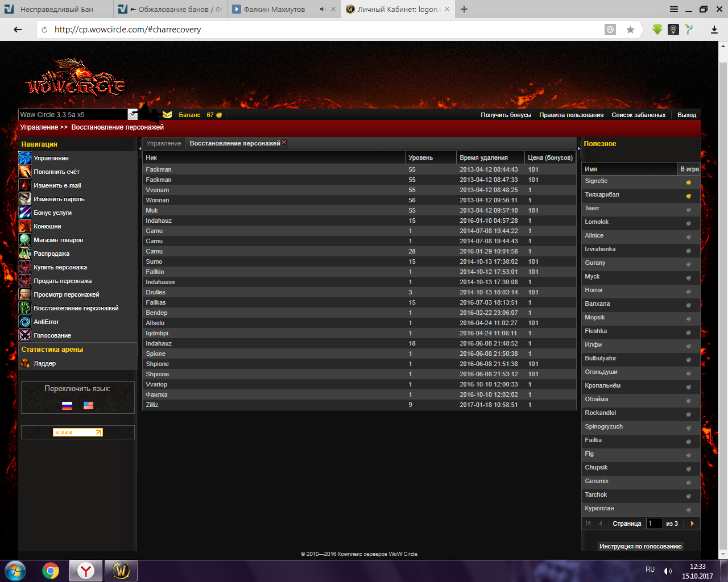Switch to the Управление tab

point(164,143)
